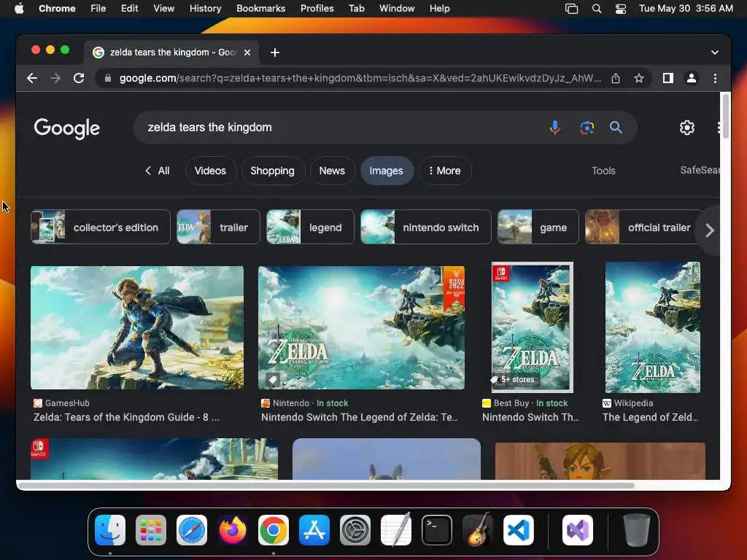The height and width of the screenshot is (560, 747).
Task: Switch to the All results tab
Action: 158,171
